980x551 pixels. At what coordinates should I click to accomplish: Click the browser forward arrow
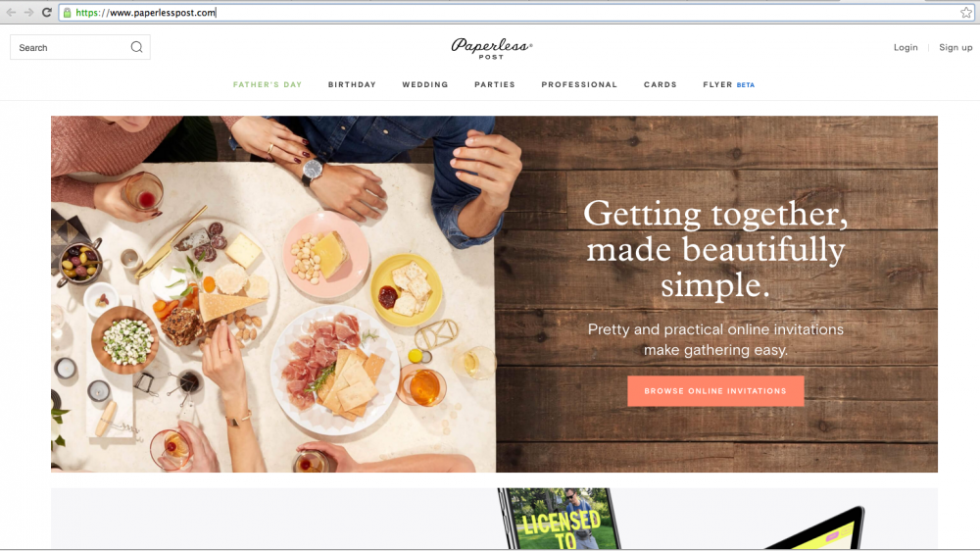click(x=28, y=12)
